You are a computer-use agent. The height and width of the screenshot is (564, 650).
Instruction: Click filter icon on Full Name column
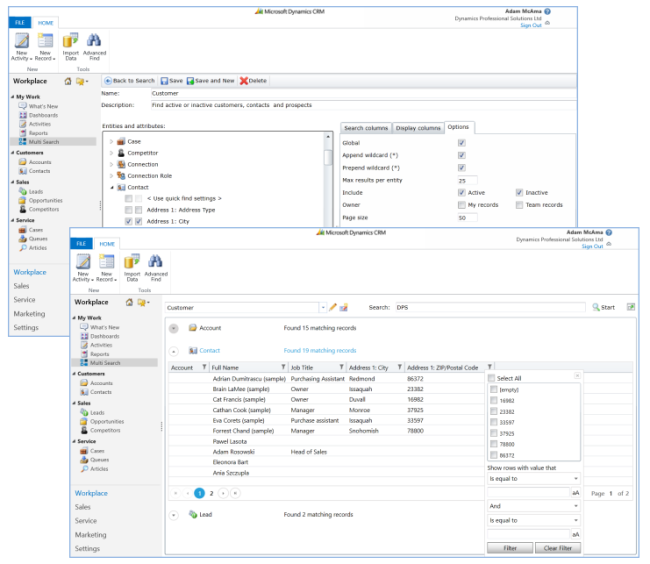[284, 367]
